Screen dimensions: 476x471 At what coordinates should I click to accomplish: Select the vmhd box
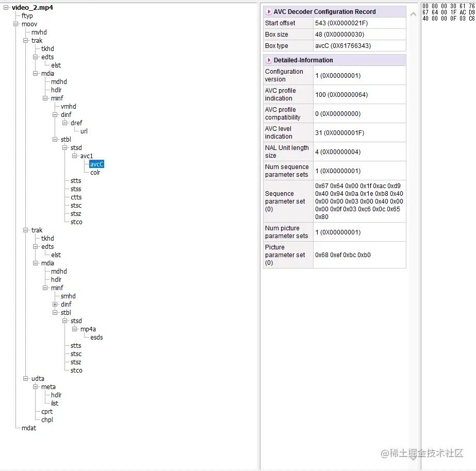[68, 107]
